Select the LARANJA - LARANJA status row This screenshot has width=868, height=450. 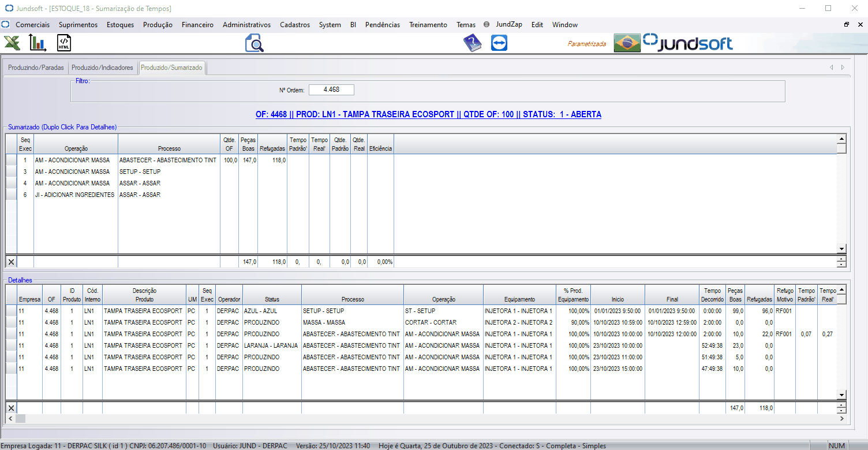pos(271,345)
